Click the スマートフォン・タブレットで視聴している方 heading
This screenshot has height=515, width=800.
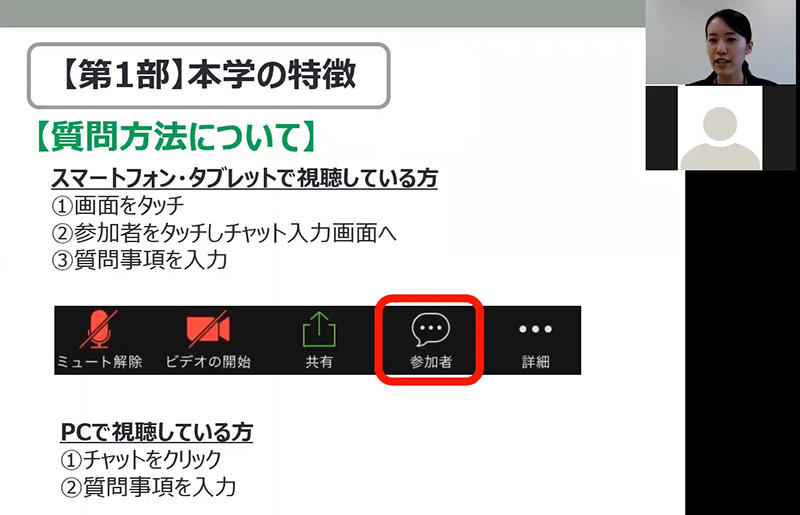pos(244,178)
